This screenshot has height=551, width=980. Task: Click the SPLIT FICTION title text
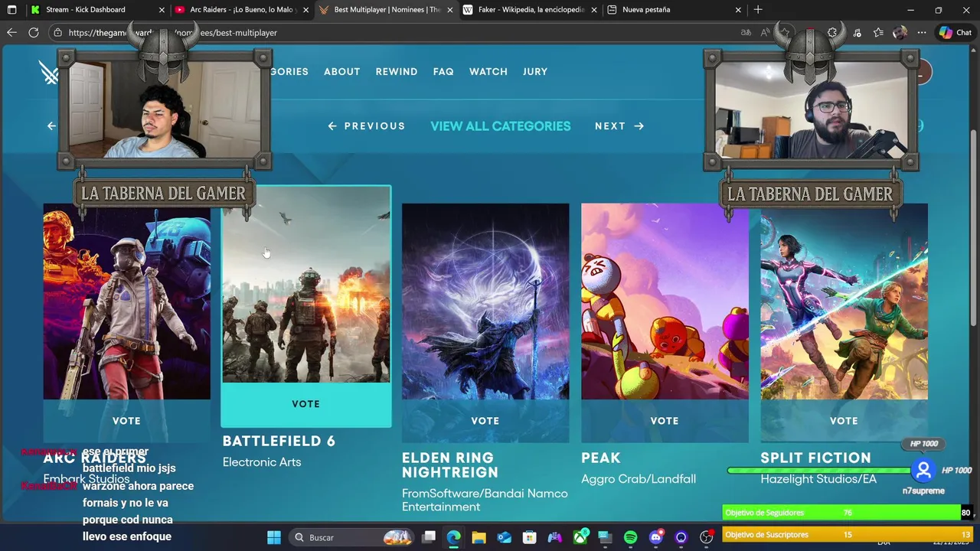click(x=815, y=458)
